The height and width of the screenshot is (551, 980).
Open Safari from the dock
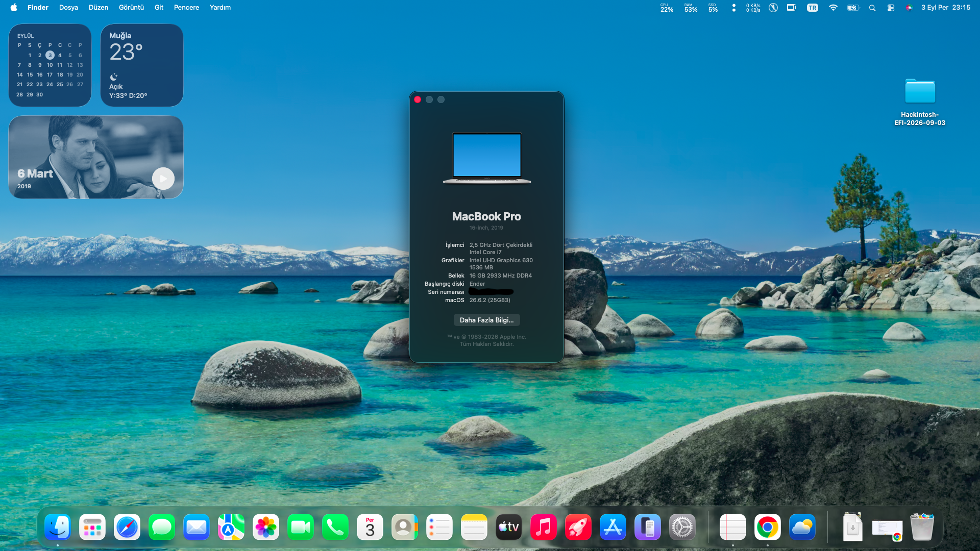coord(127,527)
